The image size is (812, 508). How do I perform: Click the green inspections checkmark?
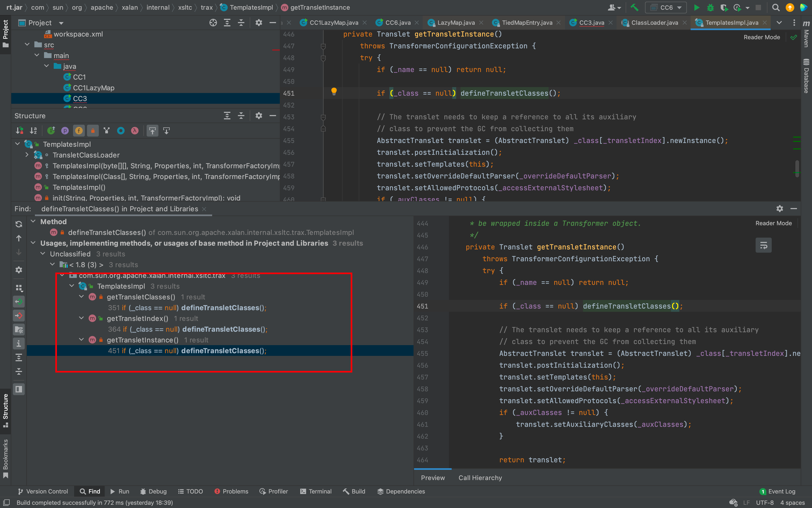tap(793, 37)
